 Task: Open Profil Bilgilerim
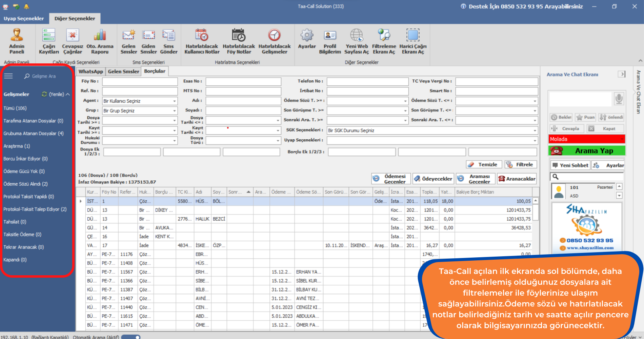330,41
